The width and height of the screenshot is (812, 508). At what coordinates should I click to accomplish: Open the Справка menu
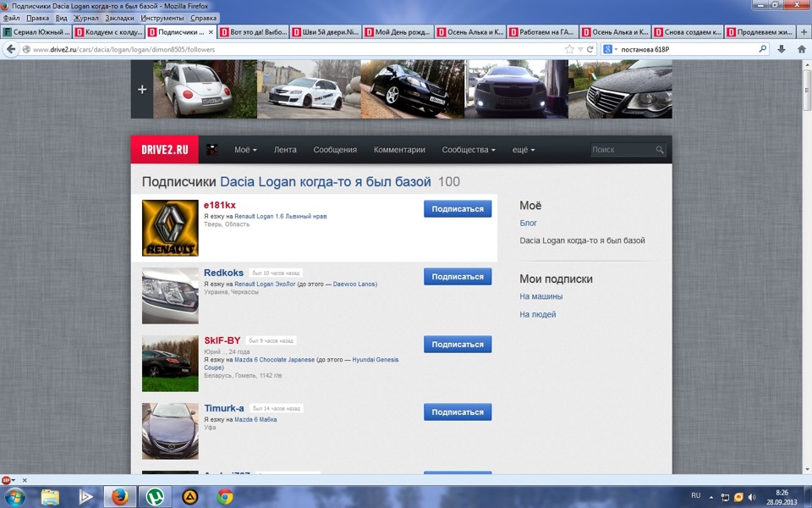tap(204, 18)
